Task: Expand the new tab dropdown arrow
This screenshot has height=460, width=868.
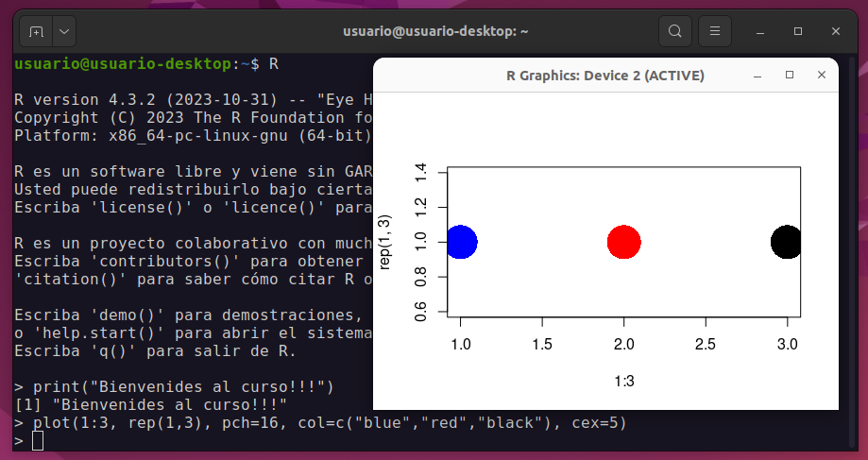Action: click(64, 31)
